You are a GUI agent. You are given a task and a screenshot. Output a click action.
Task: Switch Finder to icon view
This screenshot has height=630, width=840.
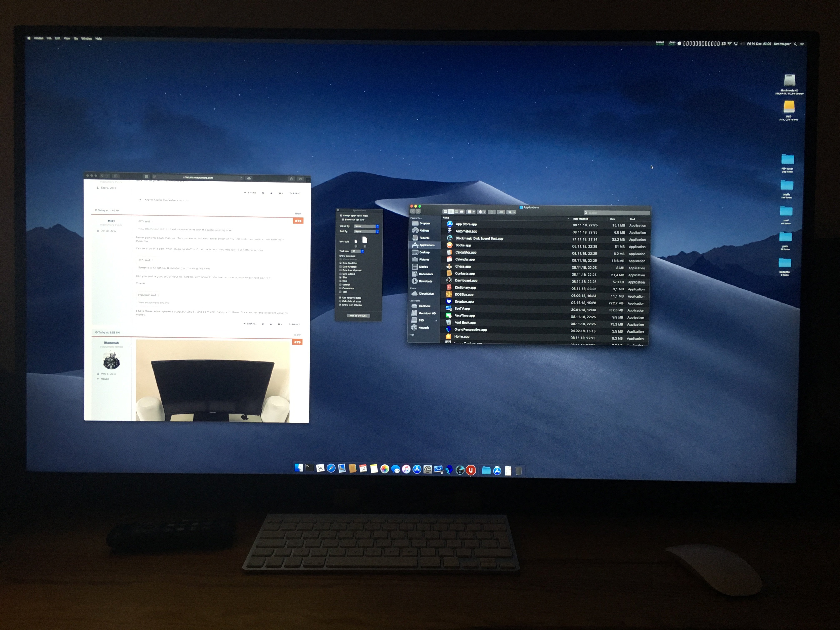coord(445,212)
